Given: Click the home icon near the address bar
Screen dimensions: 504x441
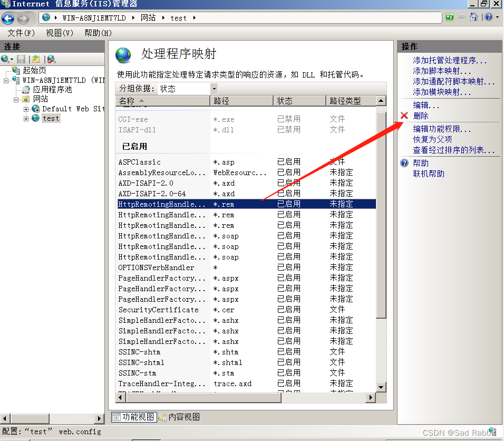Looking at the screenshot, I should (x=474, y=17).
